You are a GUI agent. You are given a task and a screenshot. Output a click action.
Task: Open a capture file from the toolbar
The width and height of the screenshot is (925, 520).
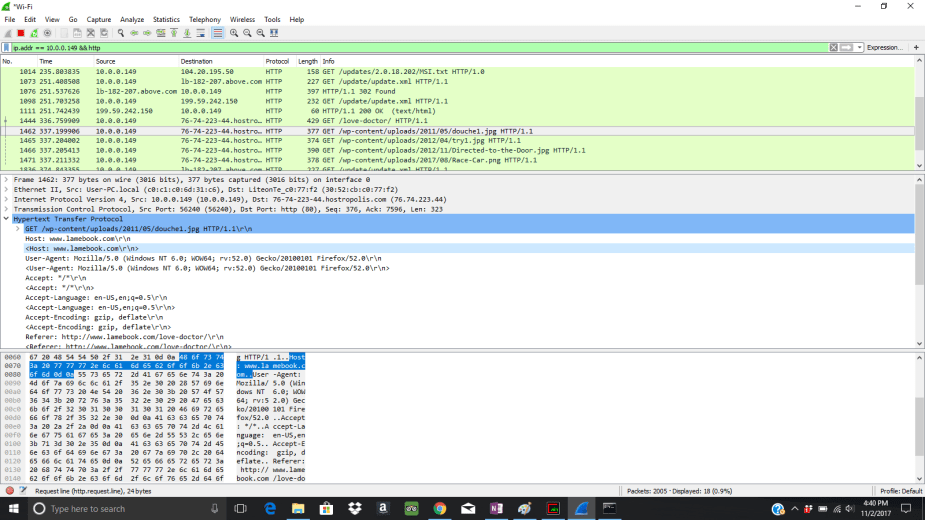tap(64, 33)
